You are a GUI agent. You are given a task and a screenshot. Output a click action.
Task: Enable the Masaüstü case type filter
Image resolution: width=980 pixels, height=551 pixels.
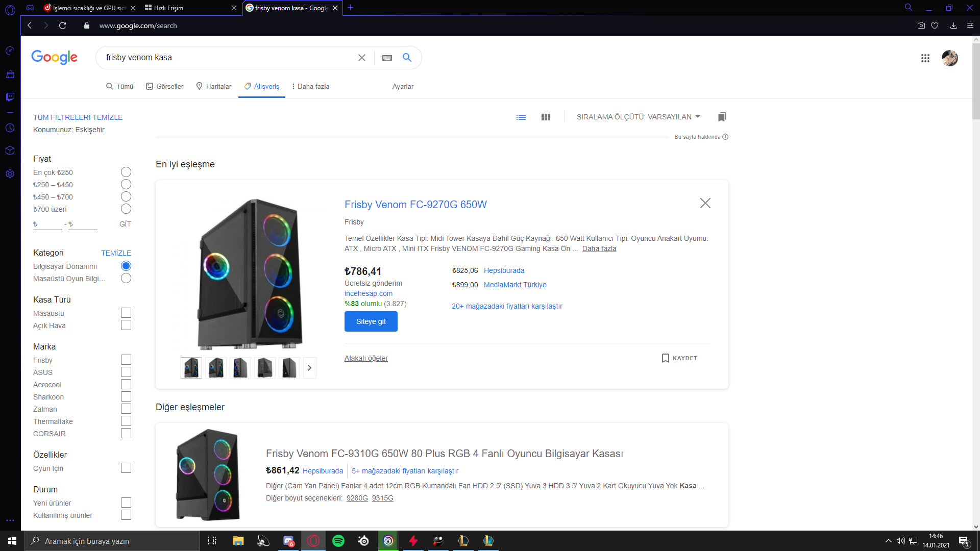(x=126, y=313)
